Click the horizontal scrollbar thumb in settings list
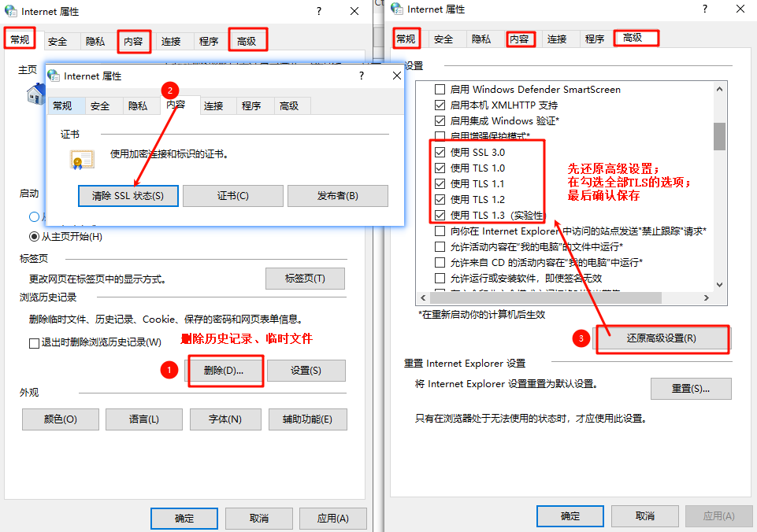Image resolution: width=757 pixels, height=532 pixels. 546,298
